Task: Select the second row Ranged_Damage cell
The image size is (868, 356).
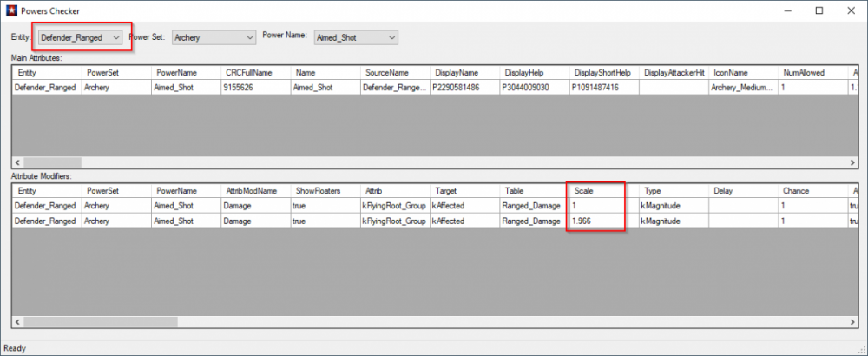Action: point(533,221)
